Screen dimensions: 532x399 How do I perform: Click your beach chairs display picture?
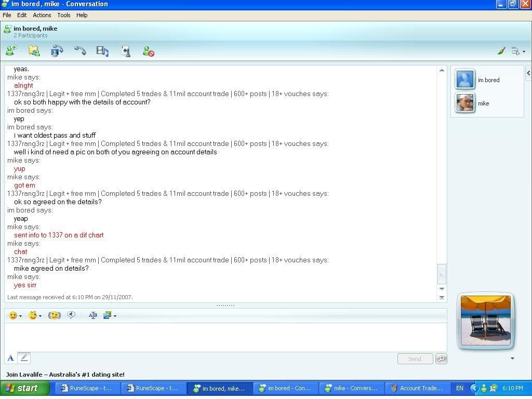coord(486,321)
